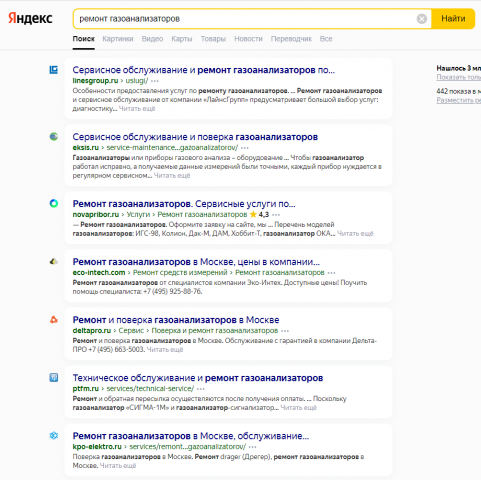Open the three-dots menu for linesgroup.ru result
The width and height of the screenshot is (481, 480).
[155, 81]
